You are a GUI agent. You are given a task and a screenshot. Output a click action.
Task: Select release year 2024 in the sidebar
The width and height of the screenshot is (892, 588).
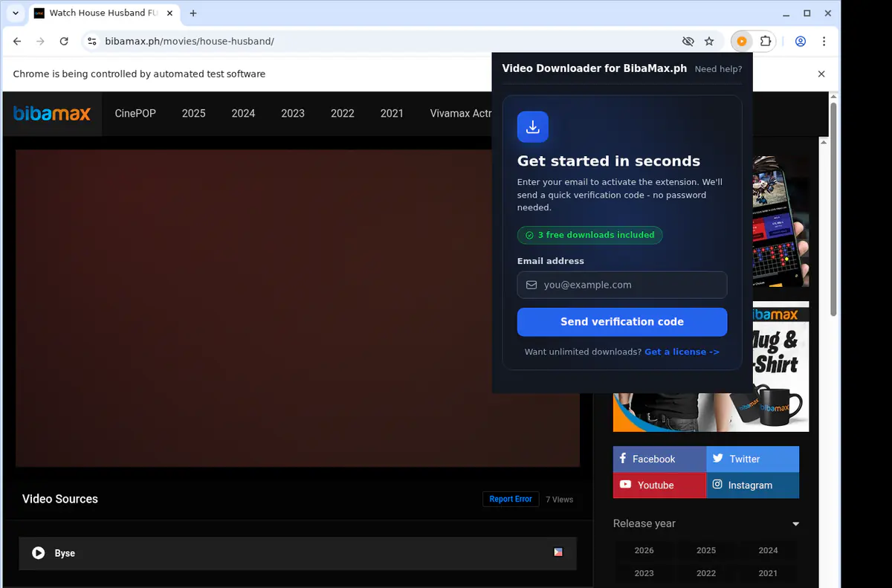tap(768, 550)
